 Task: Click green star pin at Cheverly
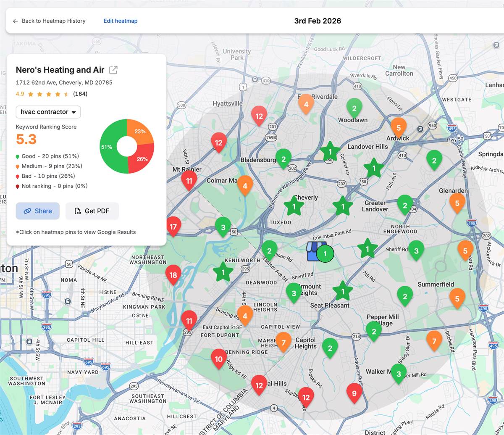coord(294,206)
